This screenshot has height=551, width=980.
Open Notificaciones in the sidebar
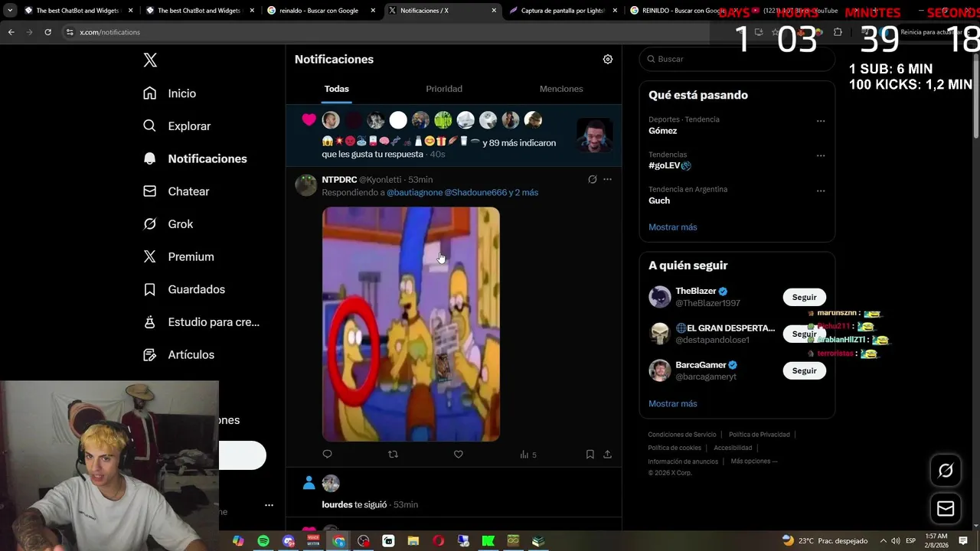click(x=195, y=159)
